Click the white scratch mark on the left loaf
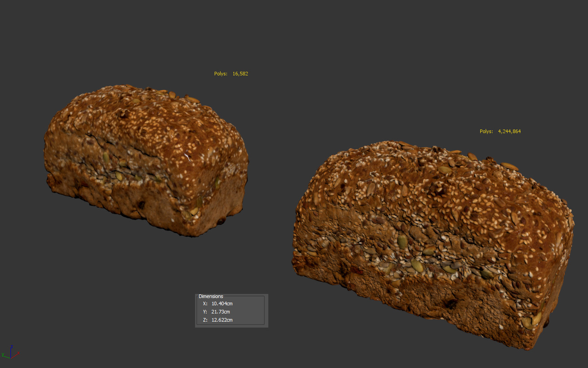588x368 pixels. [187, 157]
